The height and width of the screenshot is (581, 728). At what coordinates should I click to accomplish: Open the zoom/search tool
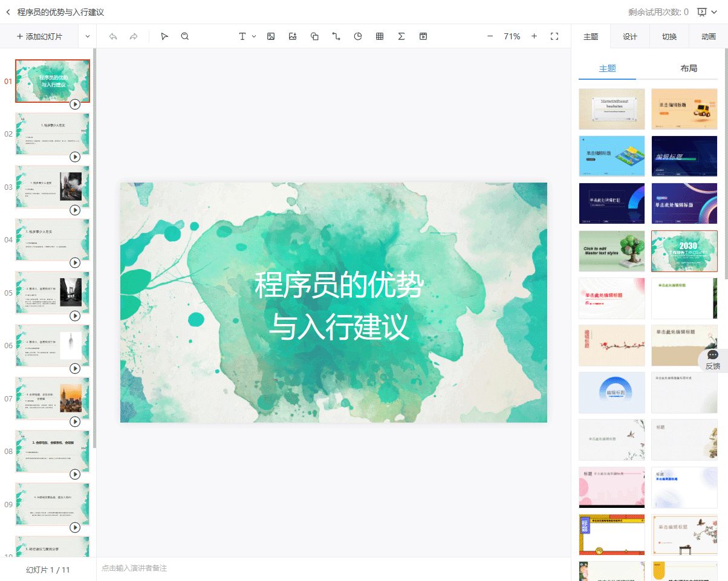click(x=184, y=36)
